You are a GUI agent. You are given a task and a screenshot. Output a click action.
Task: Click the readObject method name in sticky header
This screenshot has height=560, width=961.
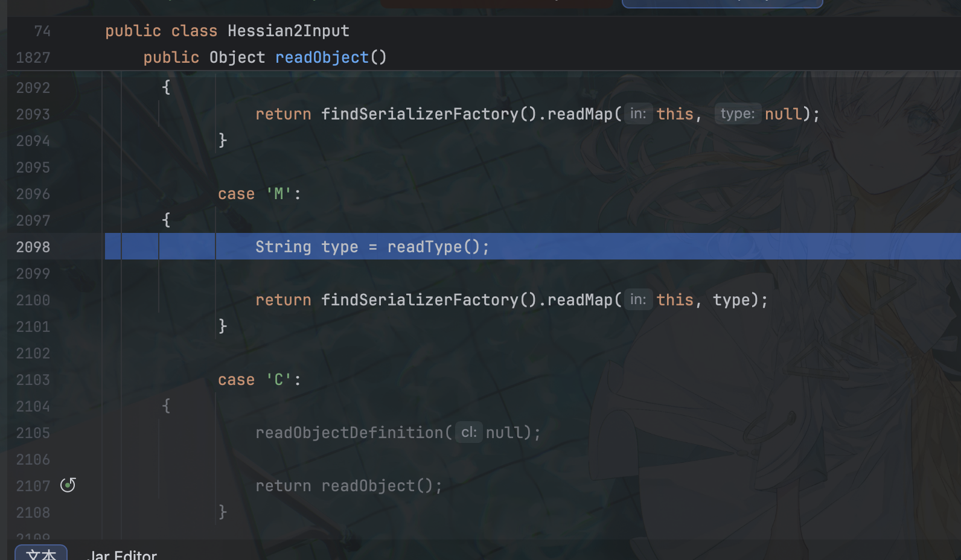pyautogui.click(x=322, y=57)
